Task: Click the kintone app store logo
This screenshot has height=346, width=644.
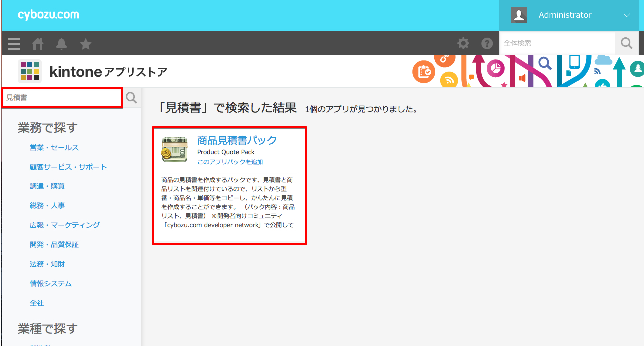Action: tap(30, 71)
